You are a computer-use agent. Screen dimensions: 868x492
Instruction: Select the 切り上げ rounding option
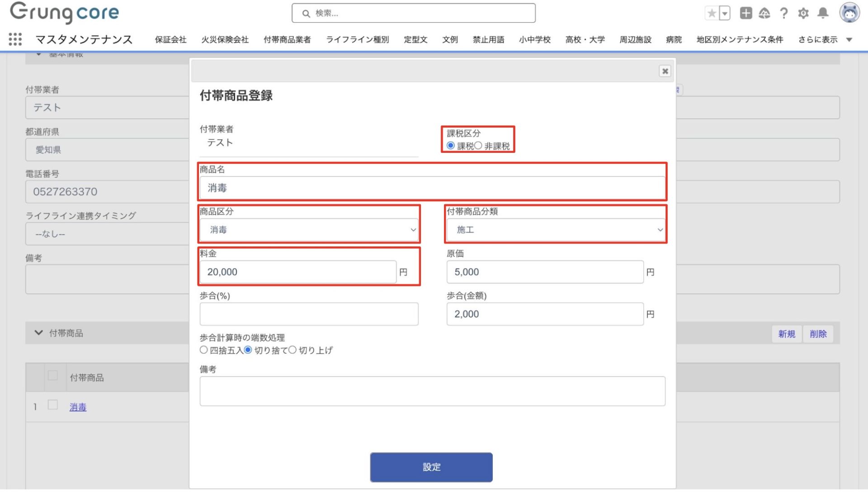click(292, 350)
